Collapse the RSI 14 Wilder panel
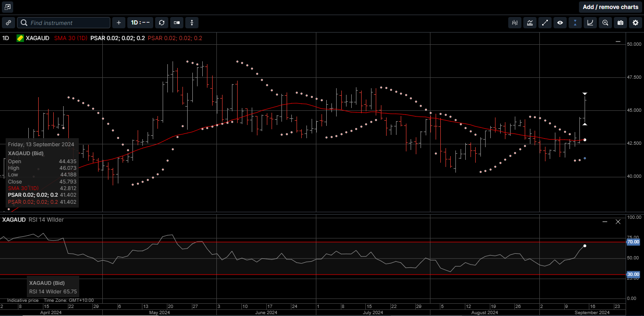This screenshot has width=644, height=316. [x=604, y=221]
